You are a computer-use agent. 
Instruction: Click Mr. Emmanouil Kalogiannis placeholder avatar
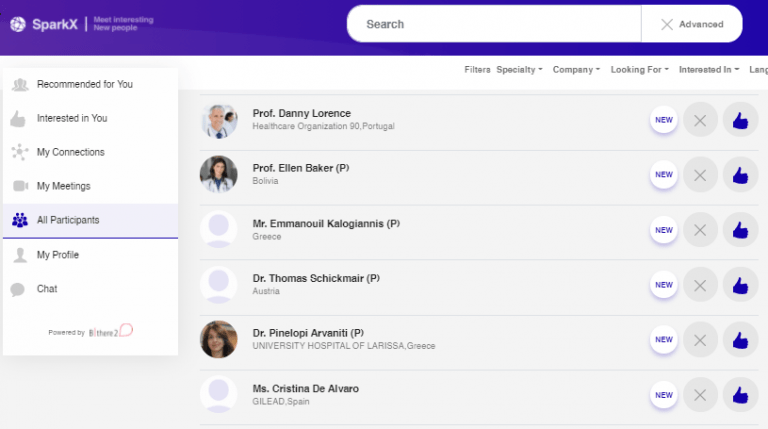pos(218,229)
